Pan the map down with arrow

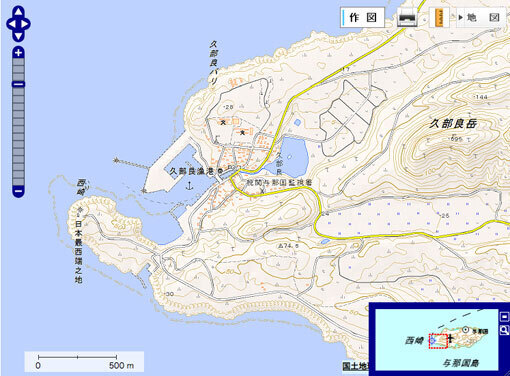pyautogui.click(x=18, y=36)
